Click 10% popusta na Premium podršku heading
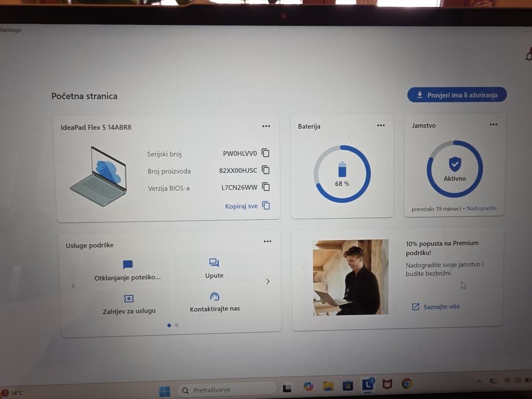Image resolution: width=532 pixels, height=399 pixels. (x=442, y=248)
